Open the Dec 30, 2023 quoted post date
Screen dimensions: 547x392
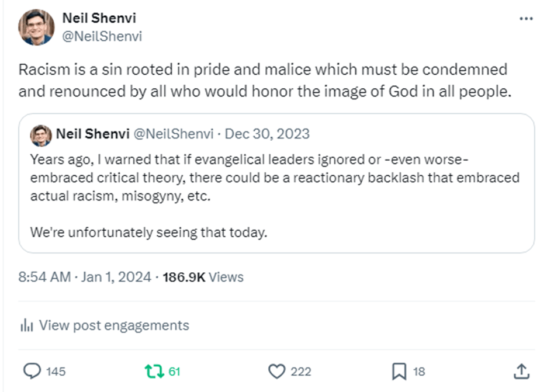[x=267, y=134]
